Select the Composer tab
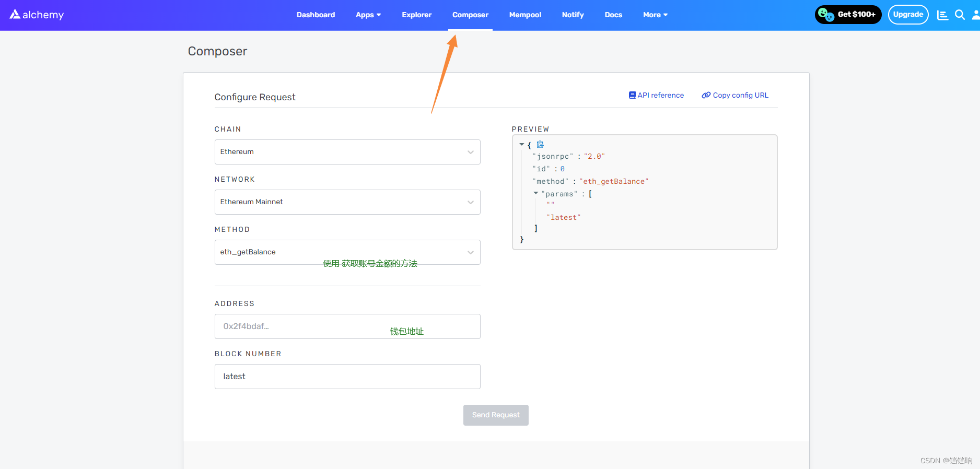The image size is (980, 469). (470, 15)
